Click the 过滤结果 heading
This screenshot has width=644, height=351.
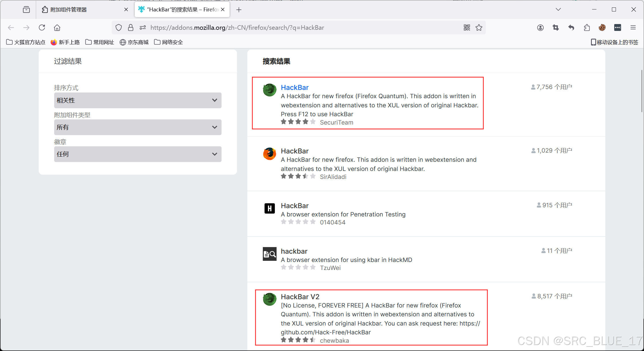[x=68, y=61]
